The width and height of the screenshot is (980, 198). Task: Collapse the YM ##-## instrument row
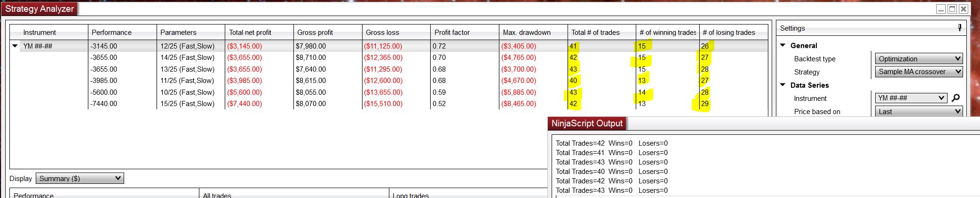coord(15,46)
